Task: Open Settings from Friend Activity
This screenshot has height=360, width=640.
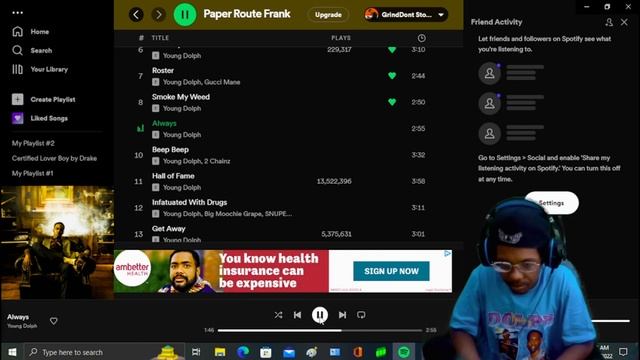Action: [x=551, y=203]
